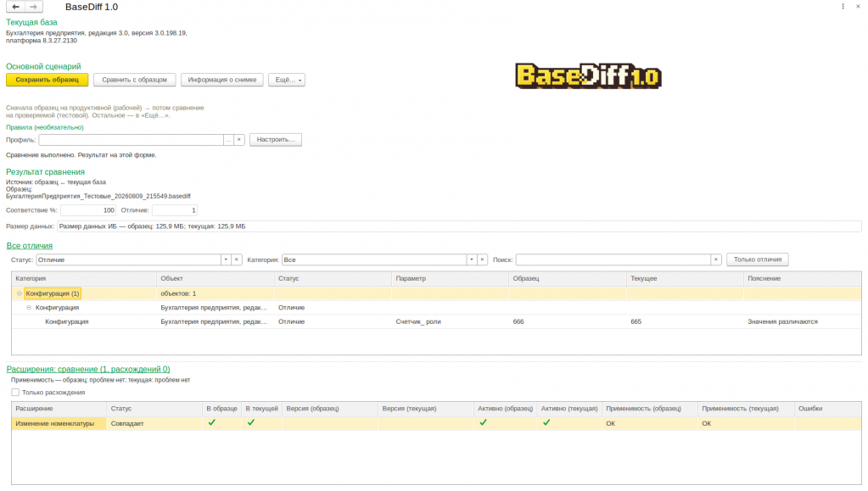Collapse the Конфигурация (1) tree group

[19, 293]
